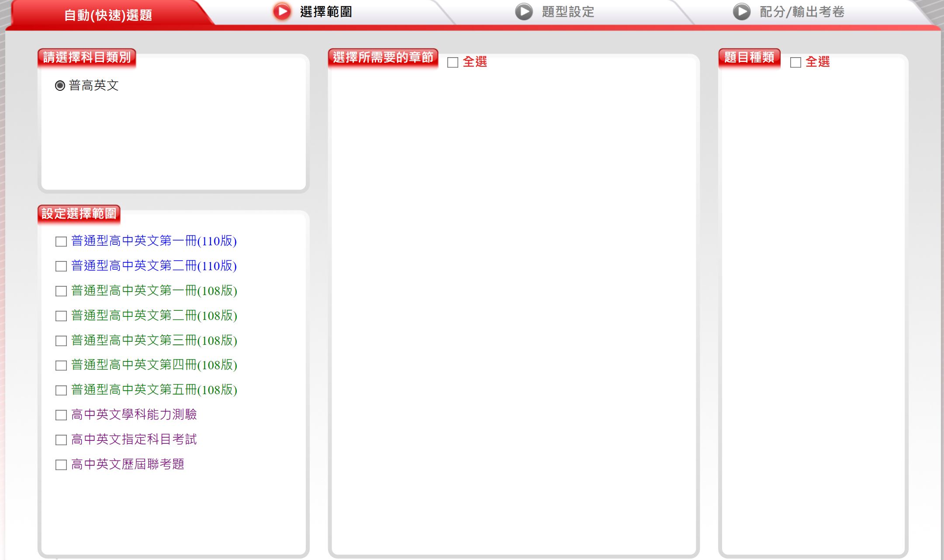
Task: Check 全選 for 題目種類
Action: (796, 62)
